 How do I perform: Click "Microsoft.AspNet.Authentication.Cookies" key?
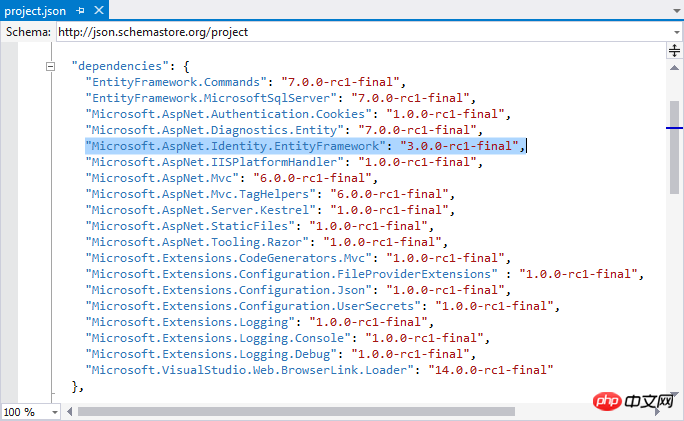click(229, 114)
